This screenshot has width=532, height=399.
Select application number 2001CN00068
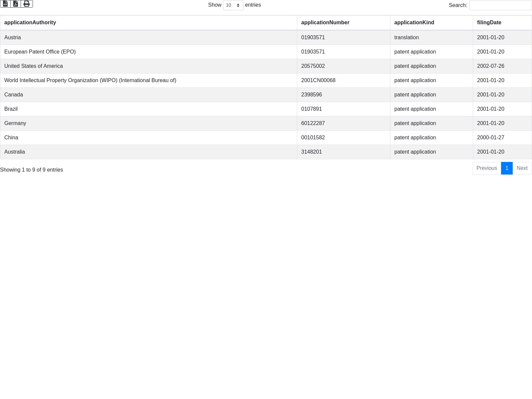[318, 80]
